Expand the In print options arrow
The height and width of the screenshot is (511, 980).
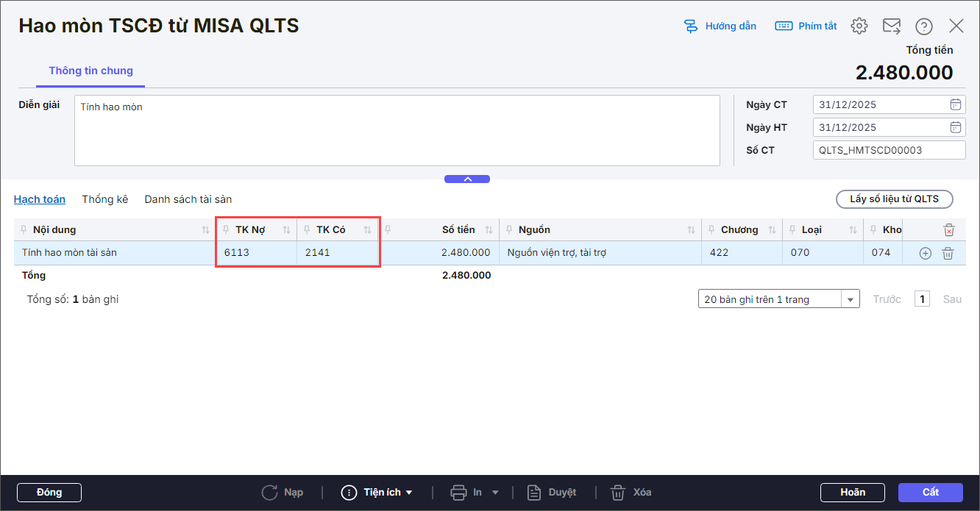(495, 493)
